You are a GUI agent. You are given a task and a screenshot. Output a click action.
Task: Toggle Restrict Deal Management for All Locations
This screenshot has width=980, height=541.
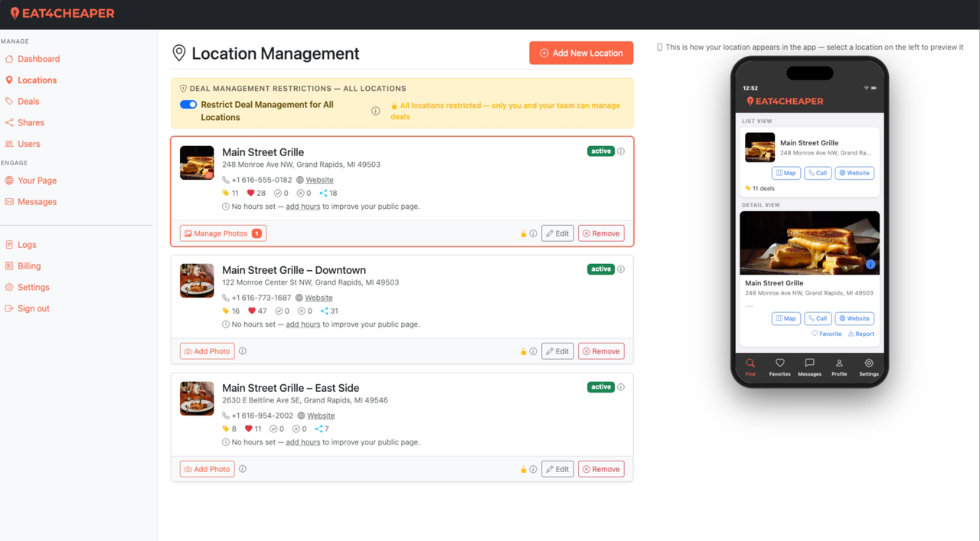188,105
